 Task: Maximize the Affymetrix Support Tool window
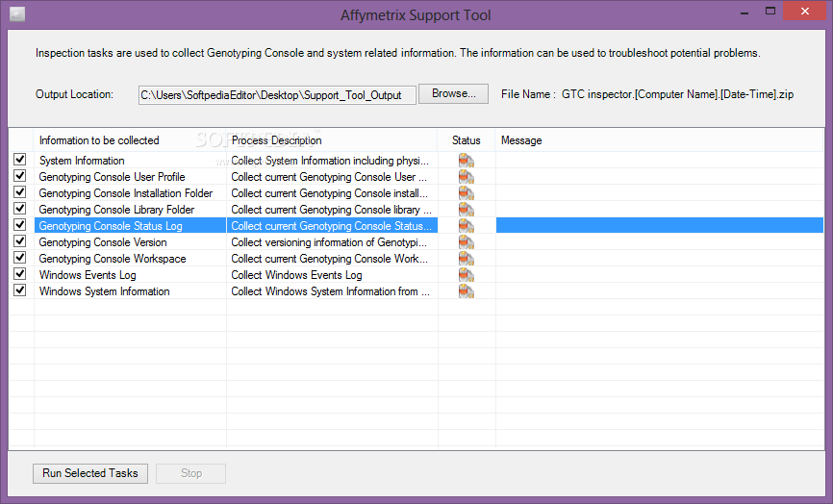point(770,12)
